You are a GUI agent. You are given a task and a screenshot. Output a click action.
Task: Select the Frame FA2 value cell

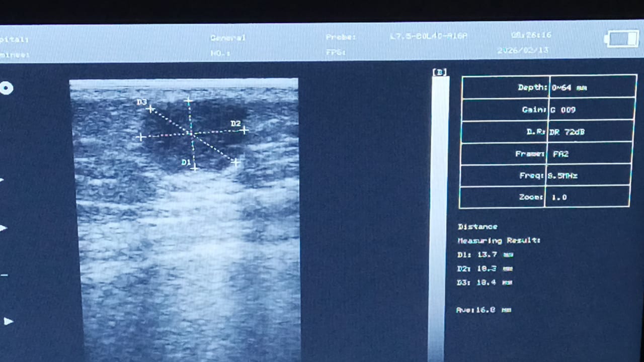click(589, 154)
